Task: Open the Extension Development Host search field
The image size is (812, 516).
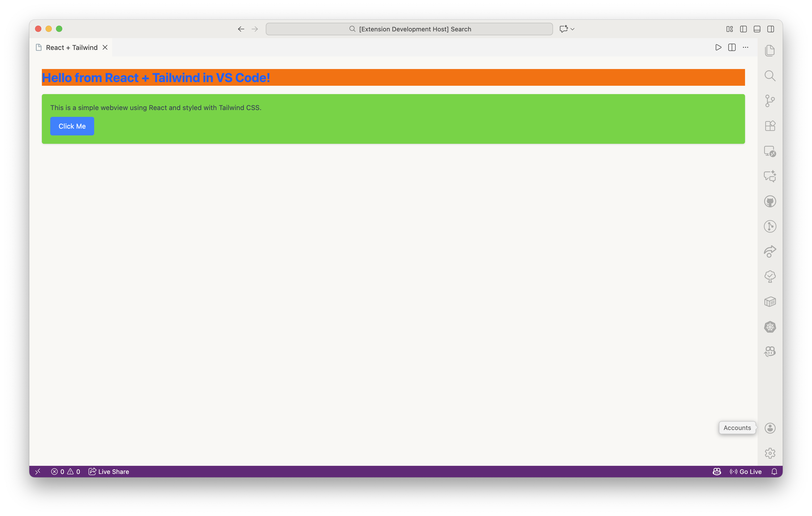Action: 409,29
